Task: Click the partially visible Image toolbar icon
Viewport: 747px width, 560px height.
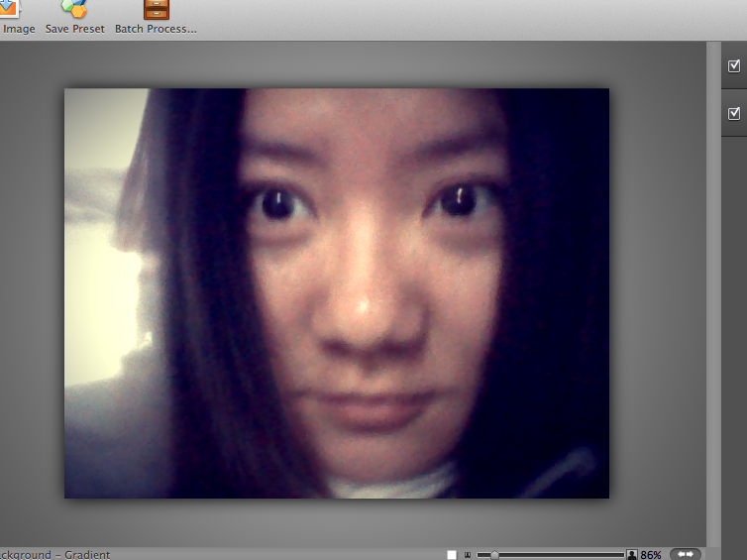Action: click(x=8, y=10)
